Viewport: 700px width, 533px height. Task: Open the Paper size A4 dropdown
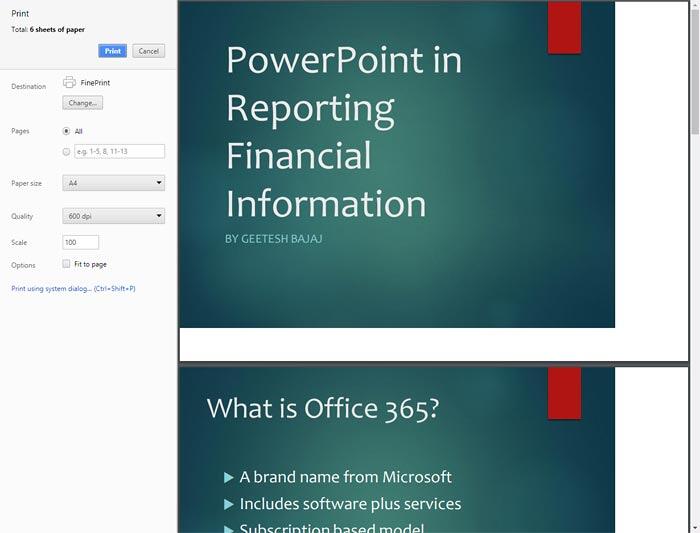[x=113, y=183]
